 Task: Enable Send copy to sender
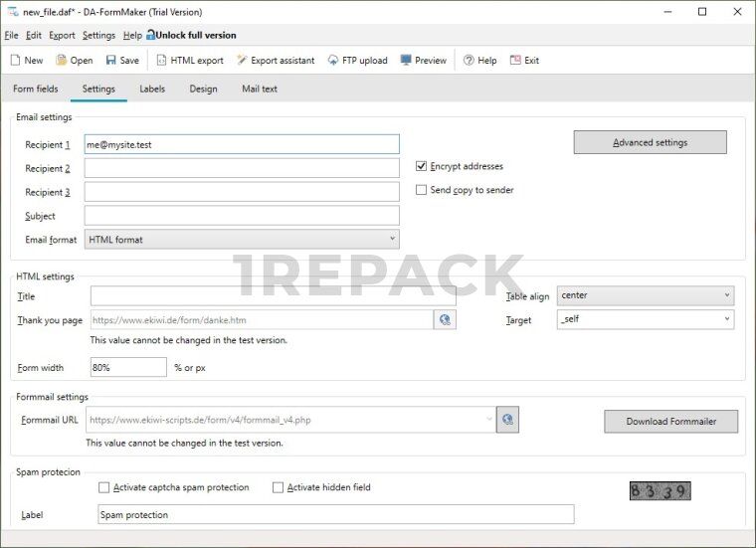click(422, 190)
